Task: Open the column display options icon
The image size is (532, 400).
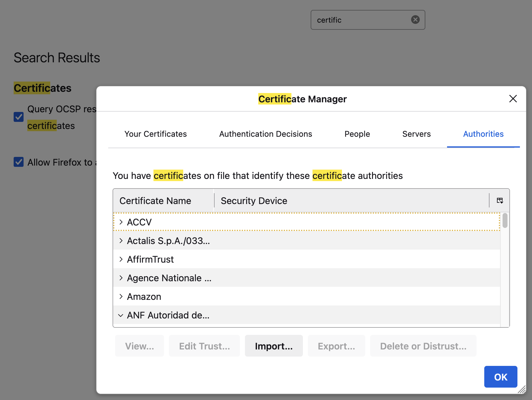Action: (500, 200)
